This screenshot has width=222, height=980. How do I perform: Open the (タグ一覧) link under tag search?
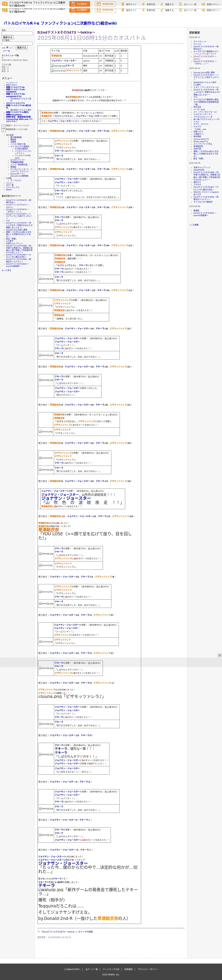click(x=6, y=51)
